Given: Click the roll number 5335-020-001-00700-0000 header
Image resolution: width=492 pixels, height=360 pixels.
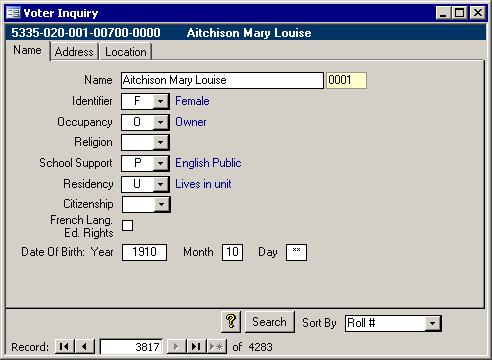Looking at the screenshot, I should point(86,33).
